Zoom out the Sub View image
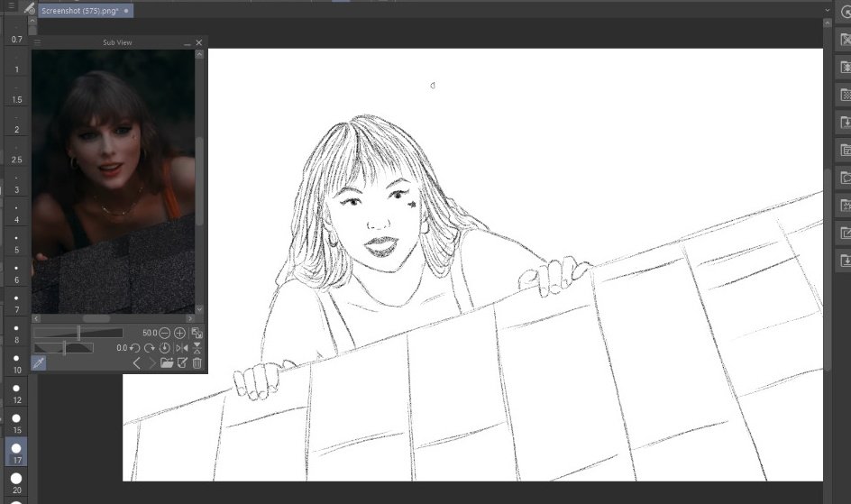The width and height of the screenshot is (851, 504). [x=164, y=333]
